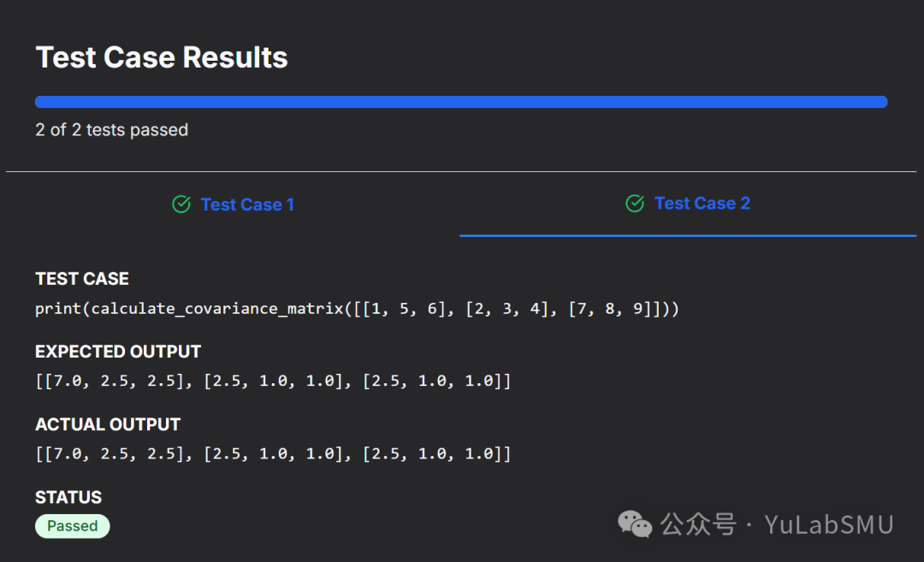Click the expected output matrix values
Screen dimensions: 924x562
(273, 381)
